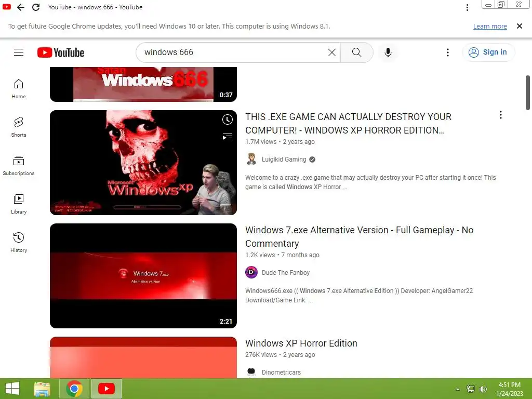Add skull video to queue icon
Image resolution: width=532 pixels, height=399 pixels.
click(x=228, y=137)
